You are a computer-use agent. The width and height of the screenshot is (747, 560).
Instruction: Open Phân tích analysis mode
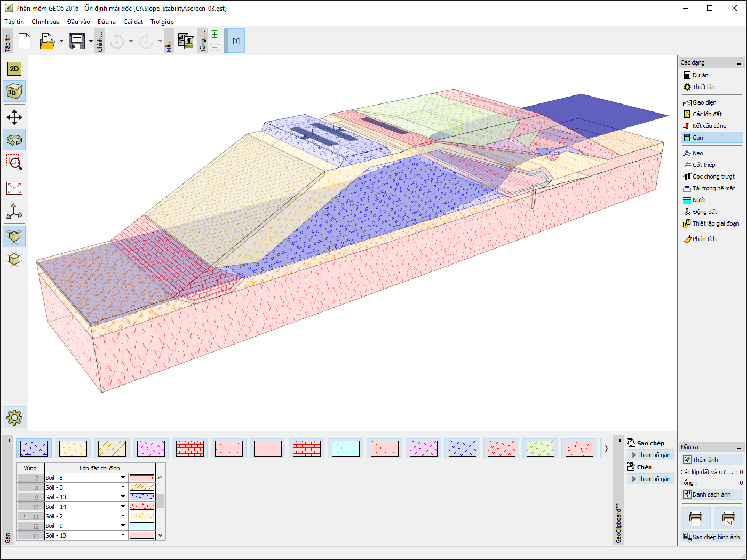point(712,239)
